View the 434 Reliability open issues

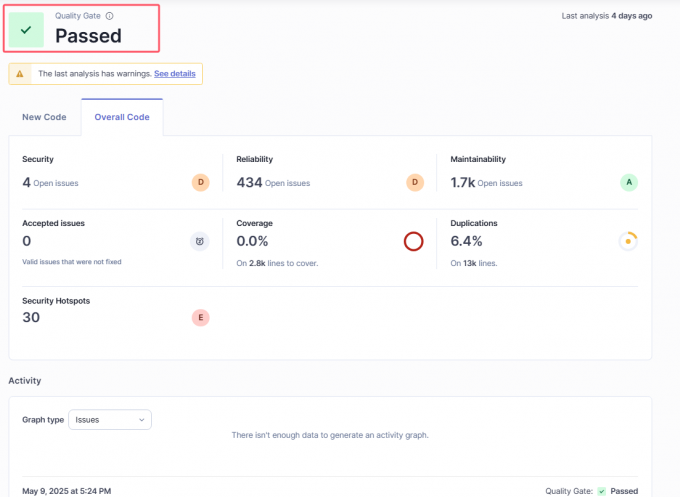[249, 182]
